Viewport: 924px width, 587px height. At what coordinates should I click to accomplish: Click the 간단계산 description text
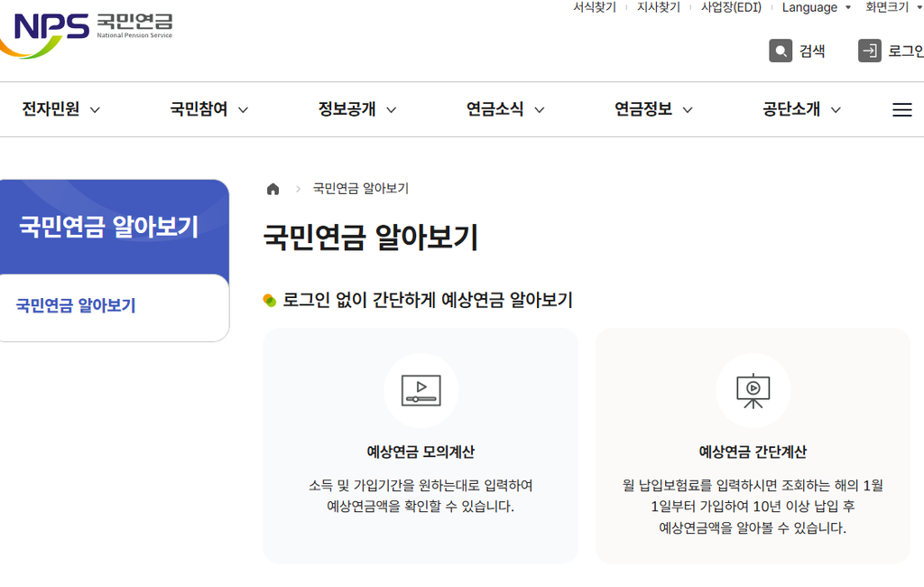[x=753, y=507]
